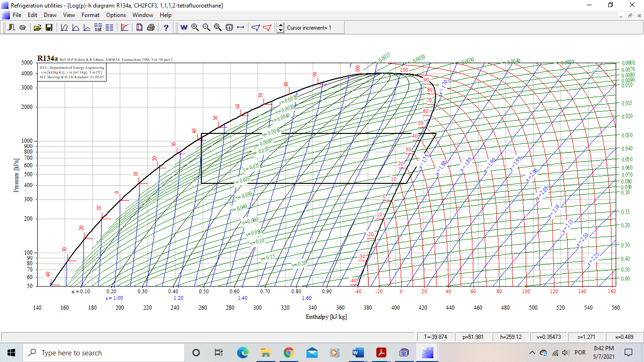Open the Wi-Fi network tray icon
Image resolution: width=644 pixels, height=362 pixels.
[x=555, y=353]
